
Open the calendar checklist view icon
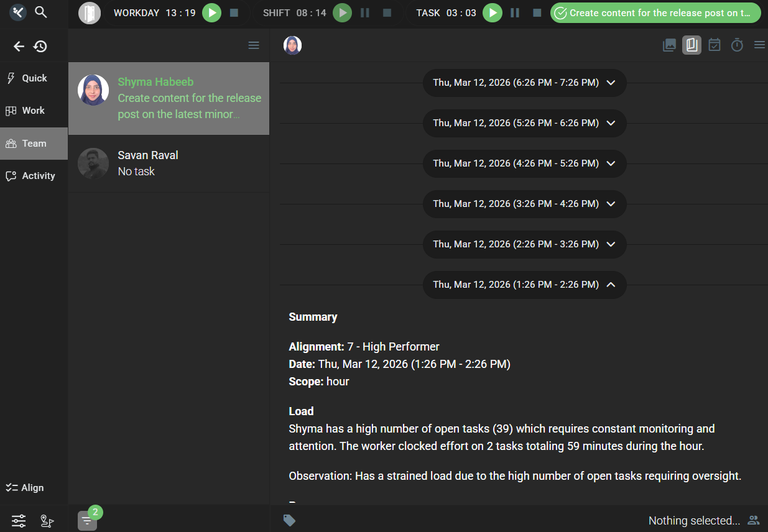715,45
